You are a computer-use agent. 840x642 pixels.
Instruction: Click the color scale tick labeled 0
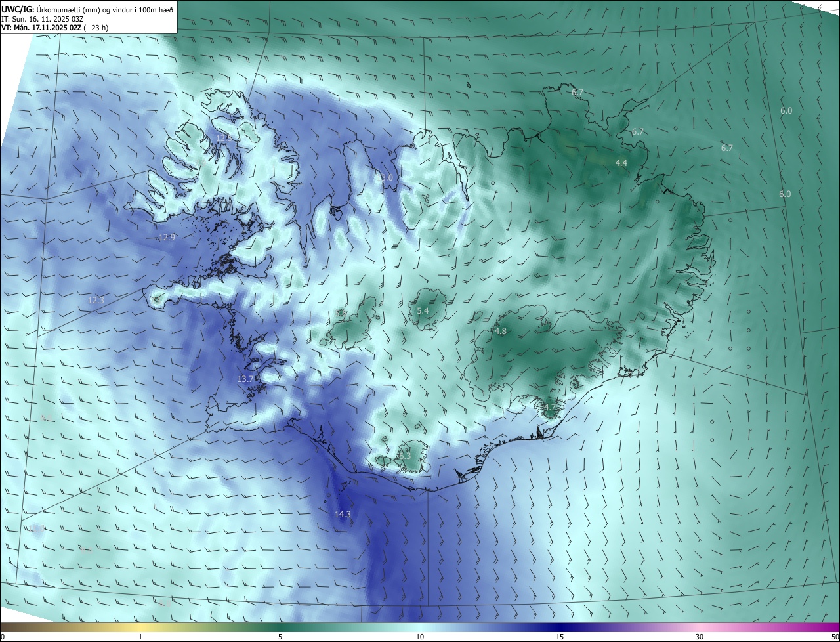(x=3, y=637)
